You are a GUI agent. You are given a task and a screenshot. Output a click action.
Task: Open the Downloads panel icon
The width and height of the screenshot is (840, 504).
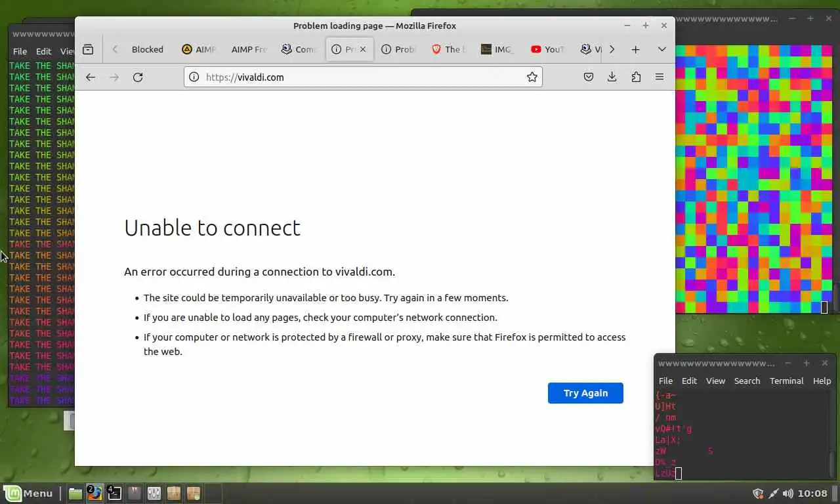click(x=612, y=77)
